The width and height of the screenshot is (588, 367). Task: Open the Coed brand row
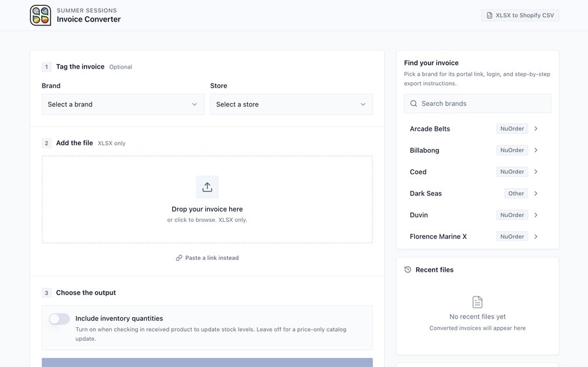tap(474, 172)
